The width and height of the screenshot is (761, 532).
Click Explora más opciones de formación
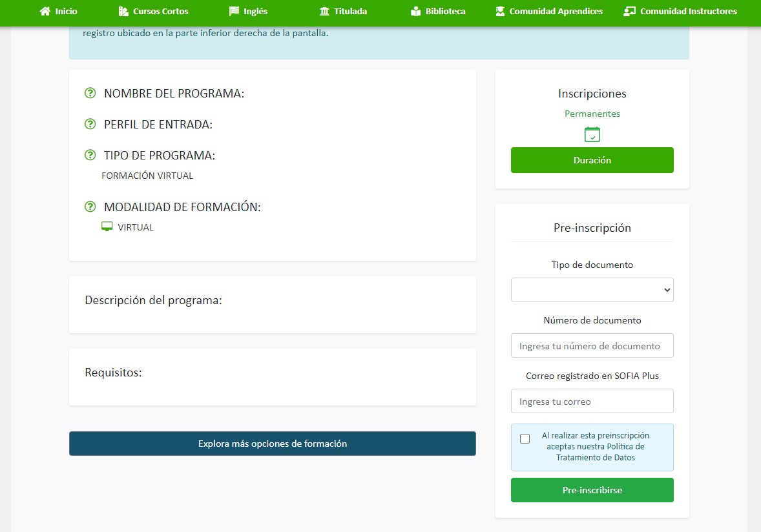point(272,444)
